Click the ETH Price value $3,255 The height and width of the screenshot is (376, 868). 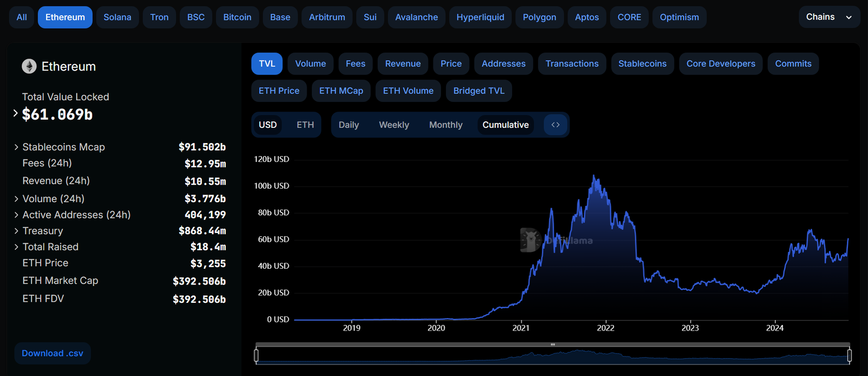coord(208,264)
